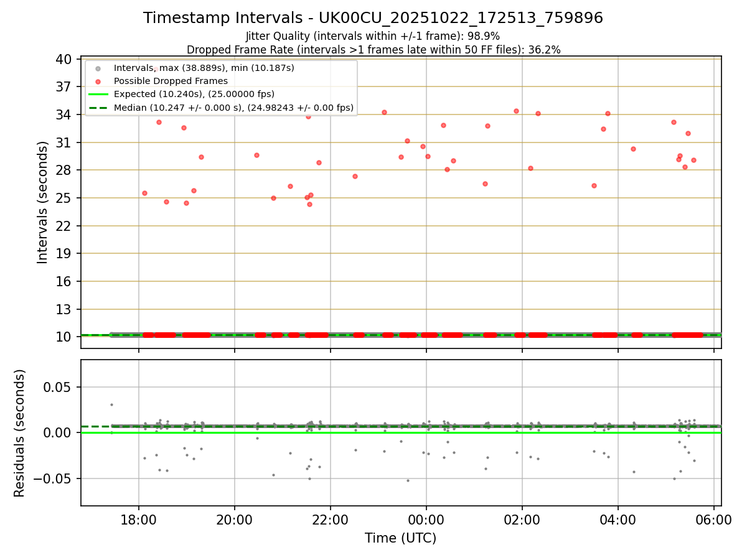This screenshot has height=560, width=747.
Task: Click the y-axis tick label "10" on the intervals plot
Action: pyautogui.click(x=63, y=337)
